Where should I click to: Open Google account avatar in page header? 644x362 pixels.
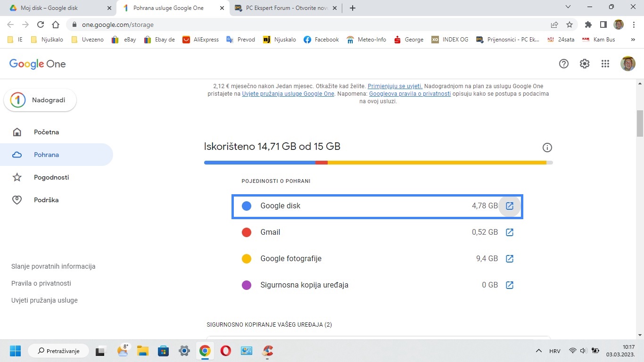coord(628,64)
